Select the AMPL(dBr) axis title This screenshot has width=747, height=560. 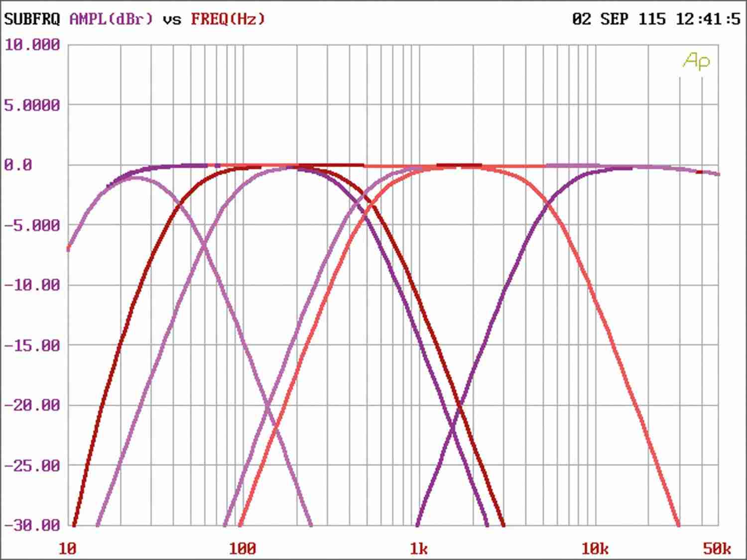(x=111, y=19)
